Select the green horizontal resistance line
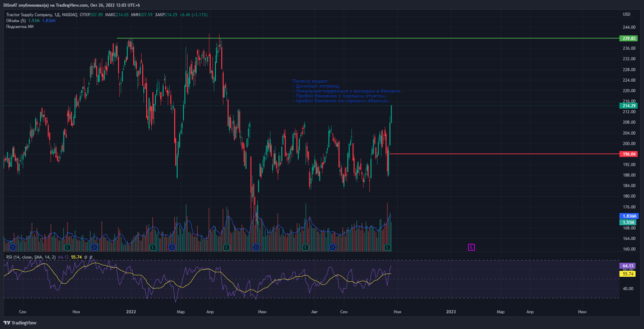The width and height of the screenshot is (644, 329). [x=368, y=38]
